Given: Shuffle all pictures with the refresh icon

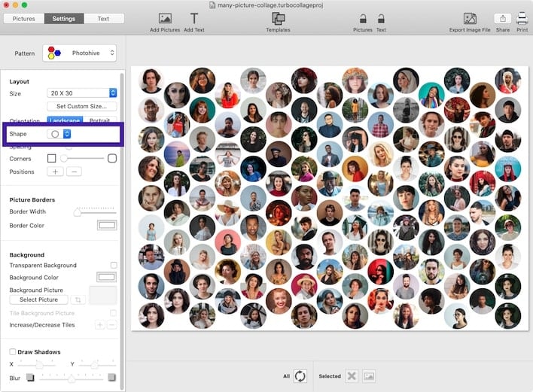Looking at the screenshot, I should [x=300, y=376].
